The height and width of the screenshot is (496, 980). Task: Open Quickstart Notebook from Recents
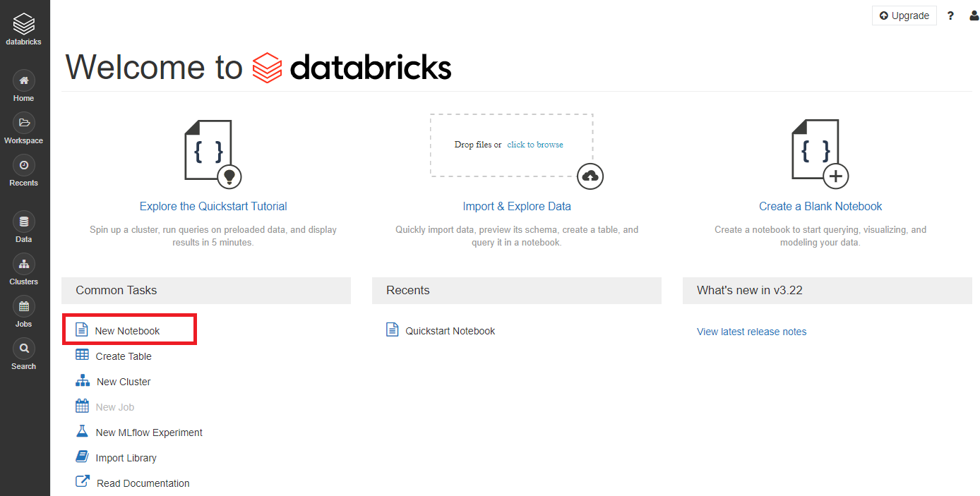450,331
